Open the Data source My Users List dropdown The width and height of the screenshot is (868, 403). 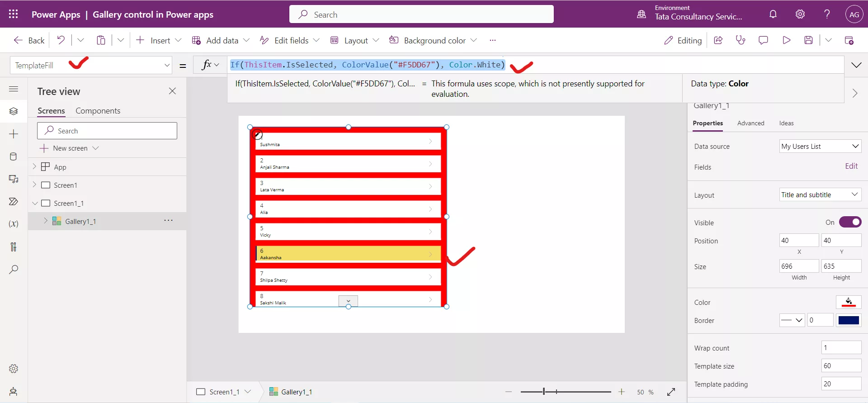click(820, 146)
